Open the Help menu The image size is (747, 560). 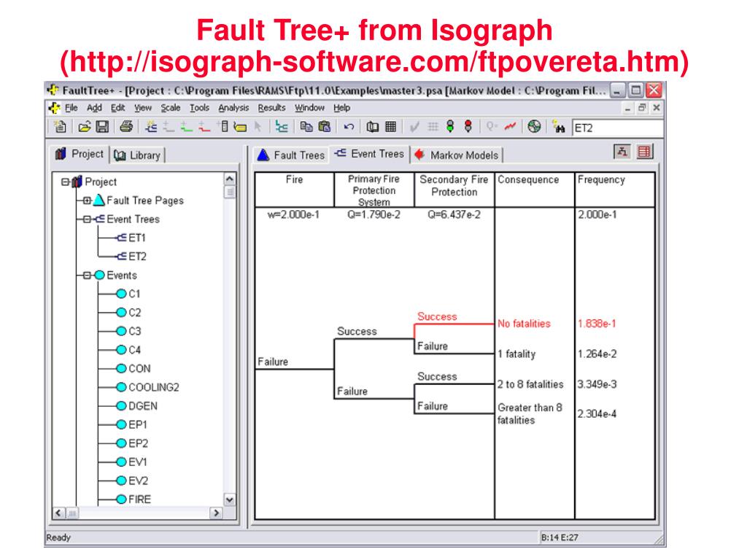(x=341, y=108)
